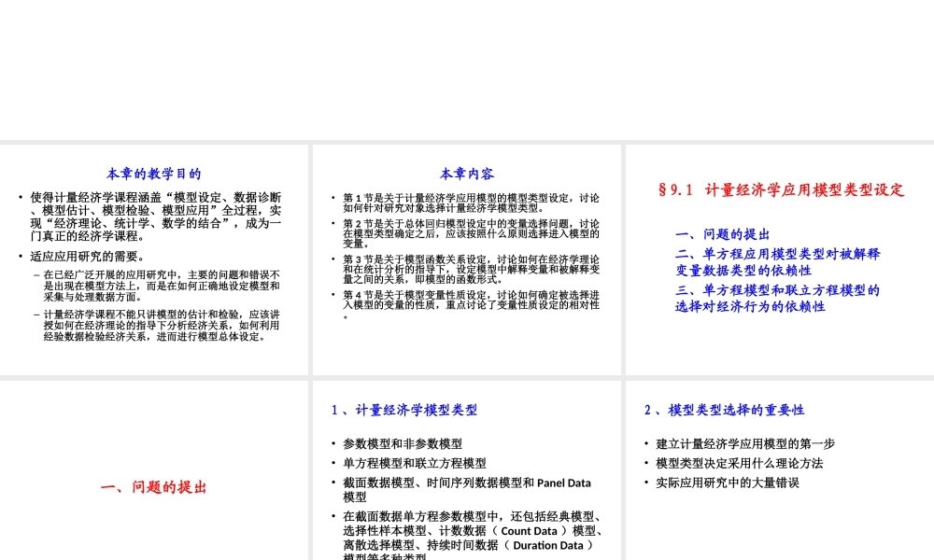934x560 pixels.
Task: Select the slide titled 本章的教学目的
Action: [152, 174]
